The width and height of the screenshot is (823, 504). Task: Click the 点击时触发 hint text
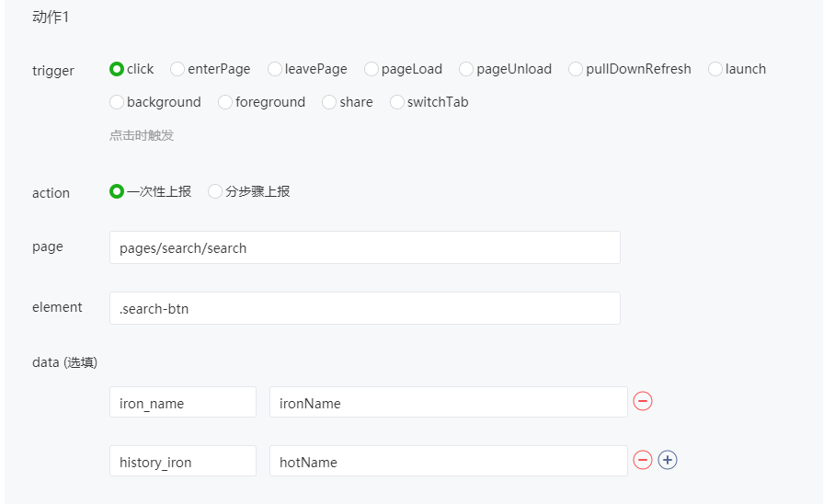(x=142, y=135)
